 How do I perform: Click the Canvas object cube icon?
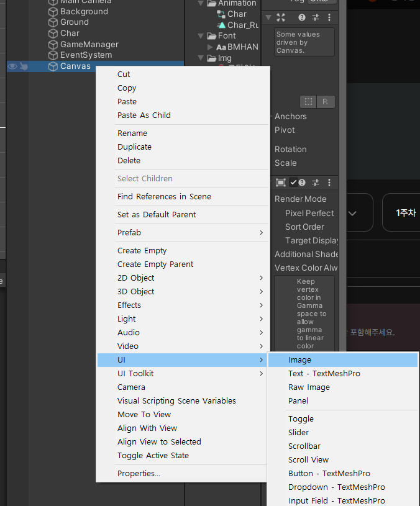click(53, 66)
